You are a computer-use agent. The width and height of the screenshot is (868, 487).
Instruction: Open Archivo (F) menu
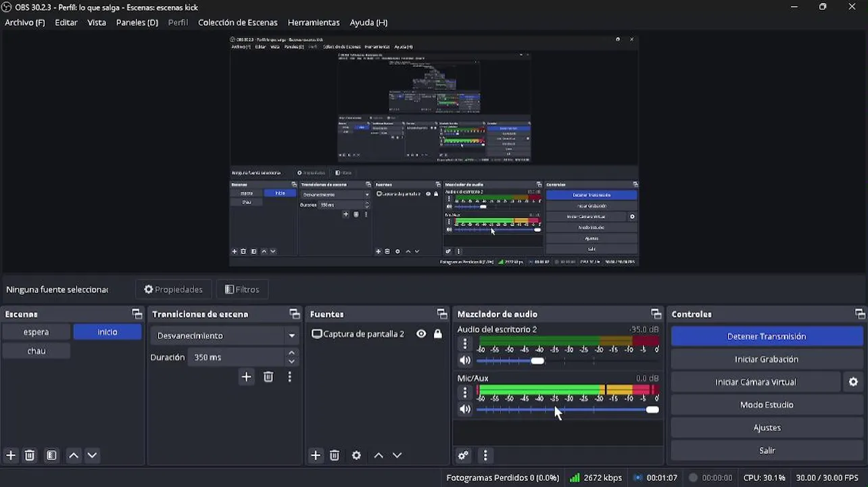(25, 22)
